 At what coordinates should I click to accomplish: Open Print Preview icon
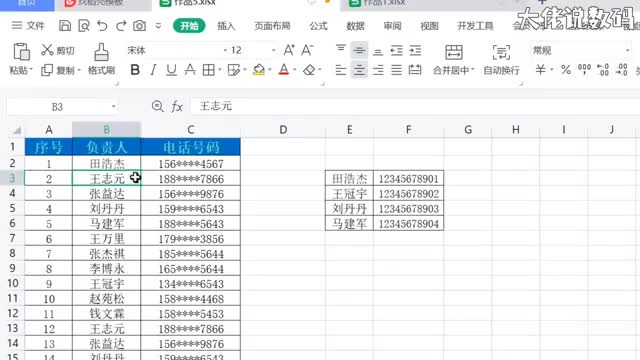tap(84, 26)
